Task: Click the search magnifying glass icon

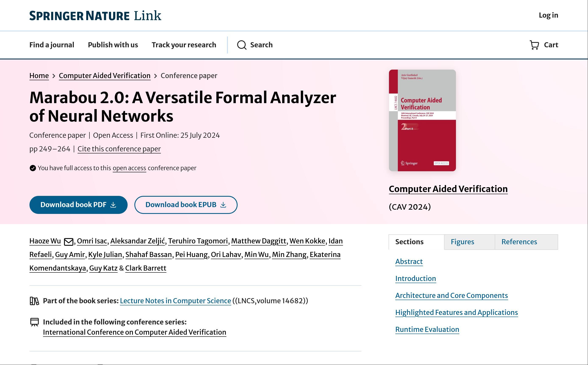Action: [242, 45]
